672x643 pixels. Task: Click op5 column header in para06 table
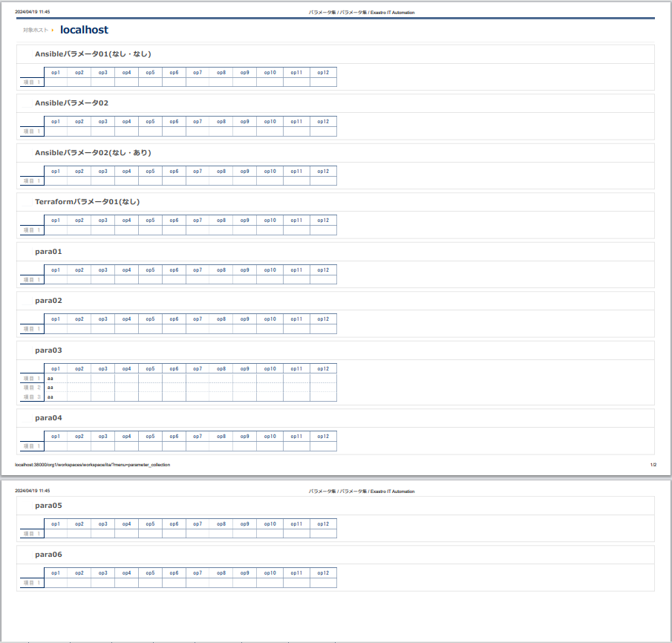150,573
